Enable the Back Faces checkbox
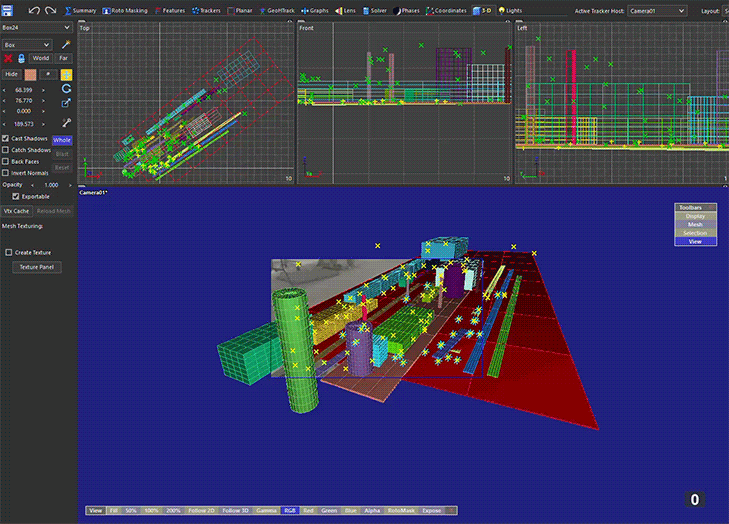729x524 pixels. click(6, 161)
